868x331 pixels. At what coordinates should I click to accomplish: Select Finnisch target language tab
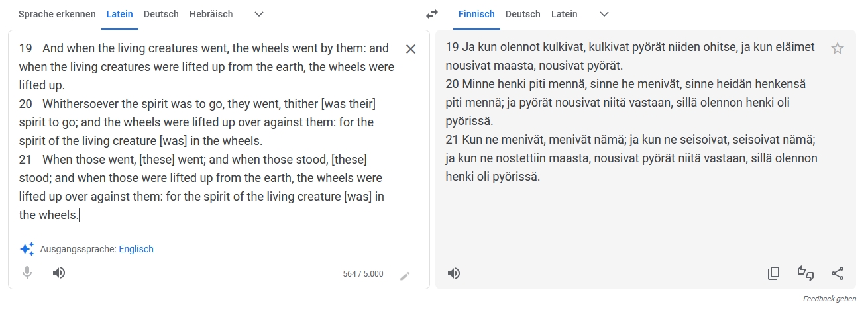(x=476, y=14)
